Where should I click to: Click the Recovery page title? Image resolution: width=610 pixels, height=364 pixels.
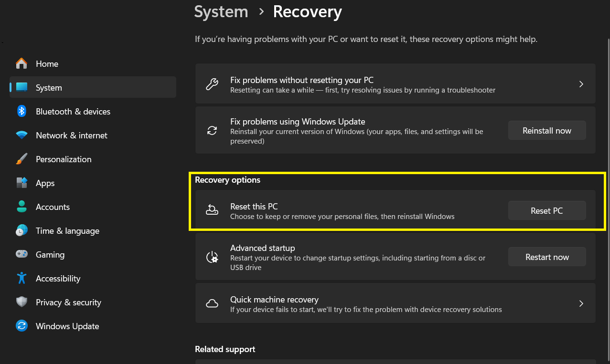pos(307,11)
